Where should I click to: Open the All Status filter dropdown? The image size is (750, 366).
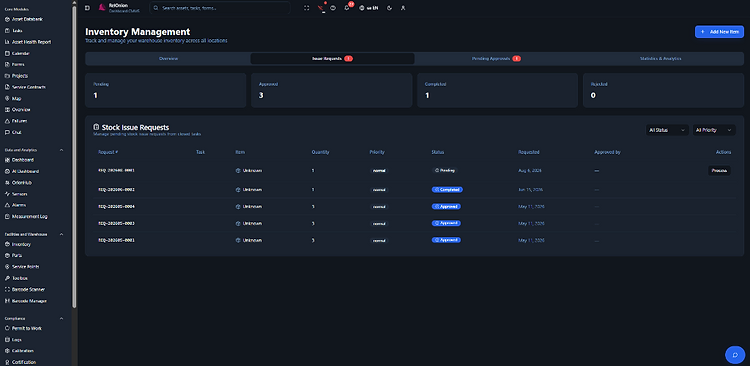pos(667,130)
